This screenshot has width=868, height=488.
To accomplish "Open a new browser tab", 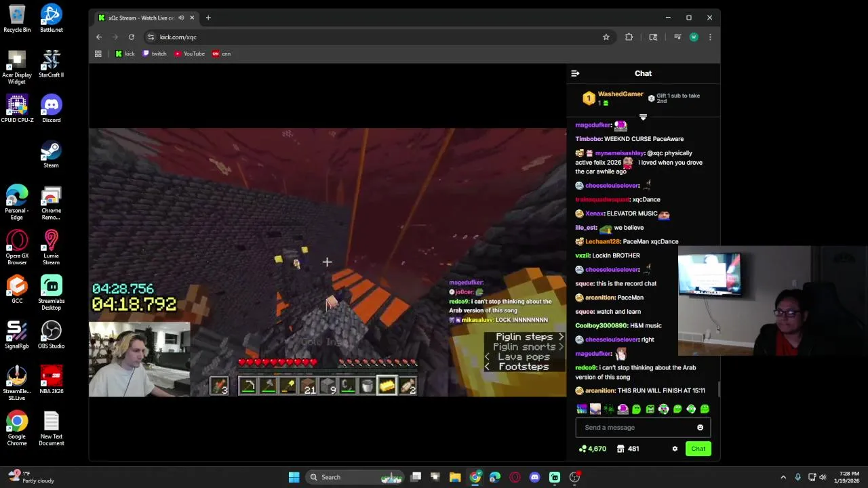I will tap(208, 18).
